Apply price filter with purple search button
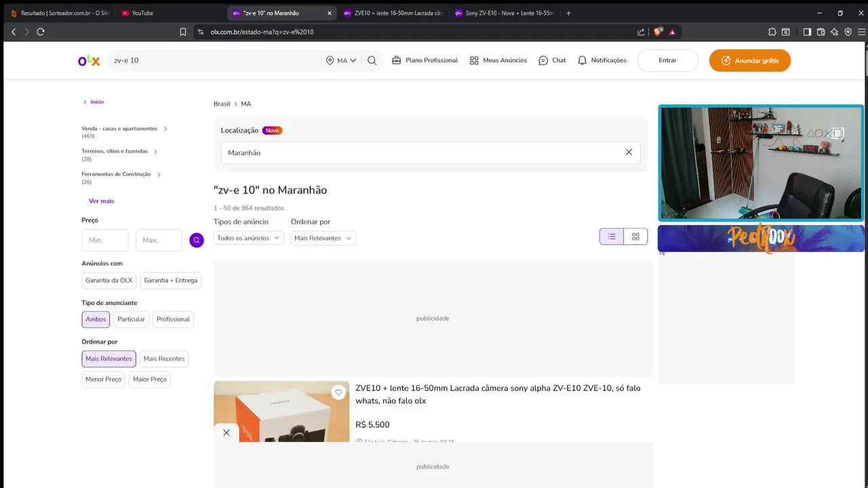 pos(197,240)
